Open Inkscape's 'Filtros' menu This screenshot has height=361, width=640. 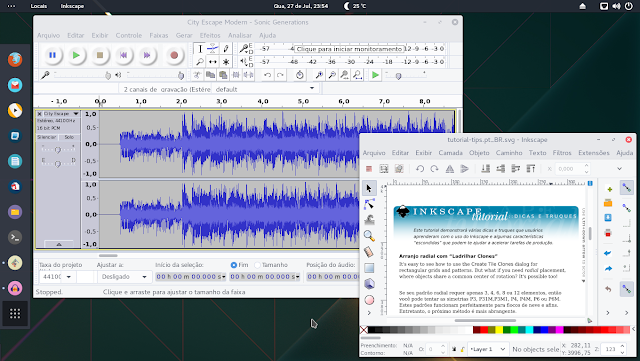(x=562, y=153)
